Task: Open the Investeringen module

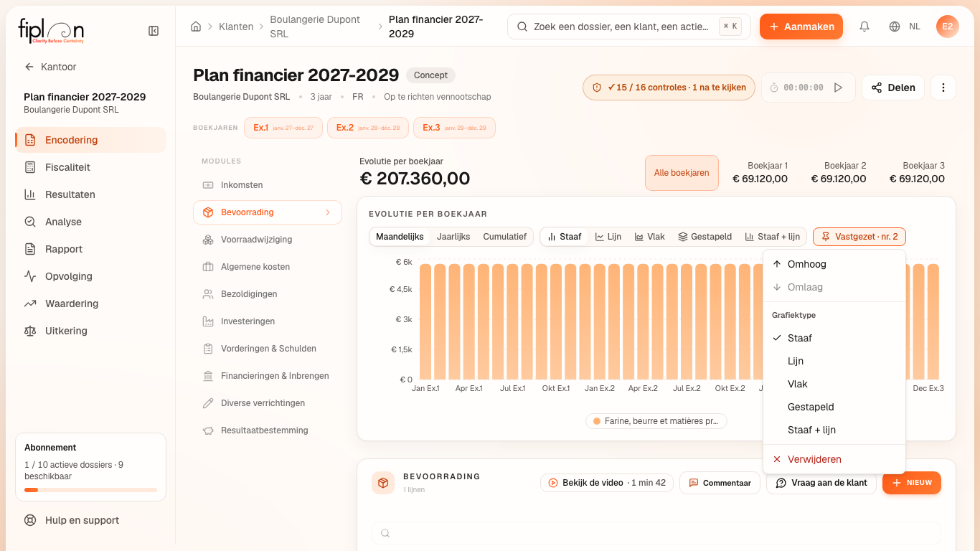Action: point(268,321)
